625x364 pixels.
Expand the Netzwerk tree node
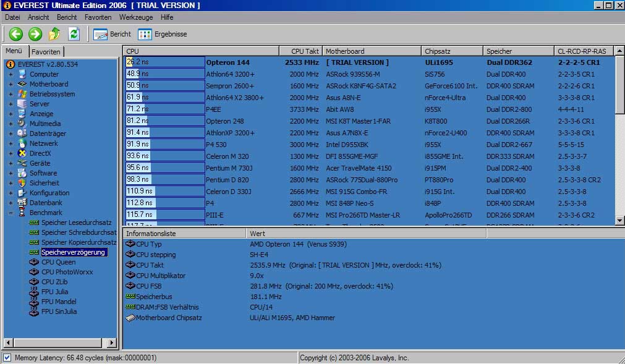11,143
